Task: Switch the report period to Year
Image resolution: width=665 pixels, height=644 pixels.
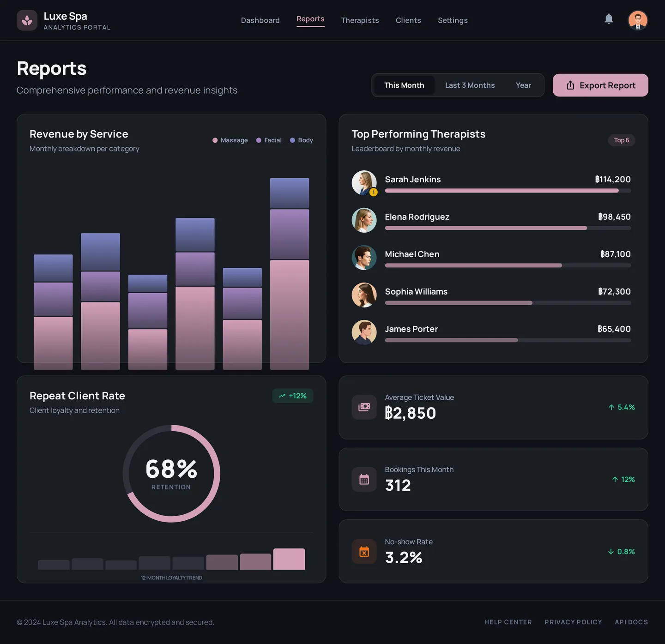Action: click(523, 85)
